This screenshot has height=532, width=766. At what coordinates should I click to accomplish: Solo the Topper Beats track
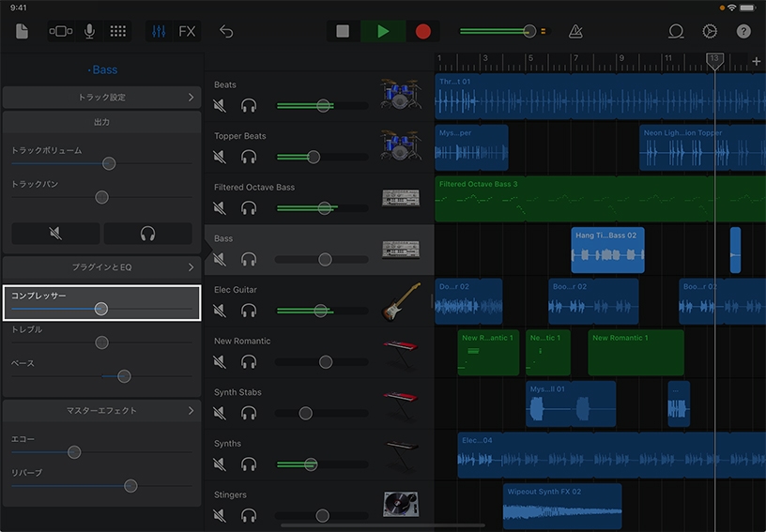click(249, 157)
